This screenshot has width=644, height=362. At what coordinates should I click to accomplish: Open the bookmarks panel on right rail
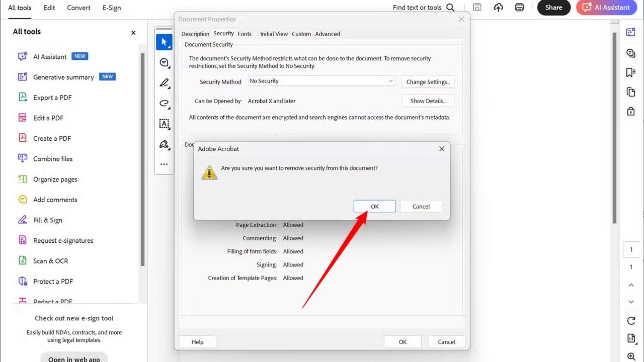pyautogui.click(x=630, y=72)
